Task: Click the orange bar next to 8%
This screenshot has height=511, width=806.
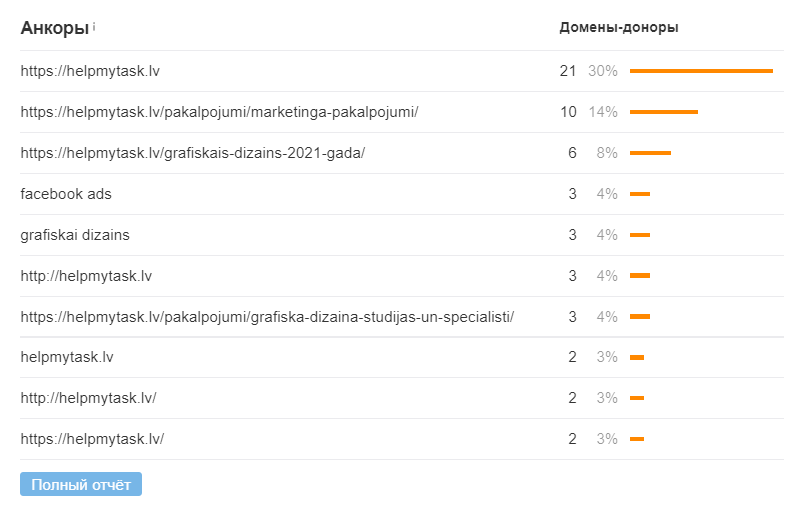Action: pos(650,153)
